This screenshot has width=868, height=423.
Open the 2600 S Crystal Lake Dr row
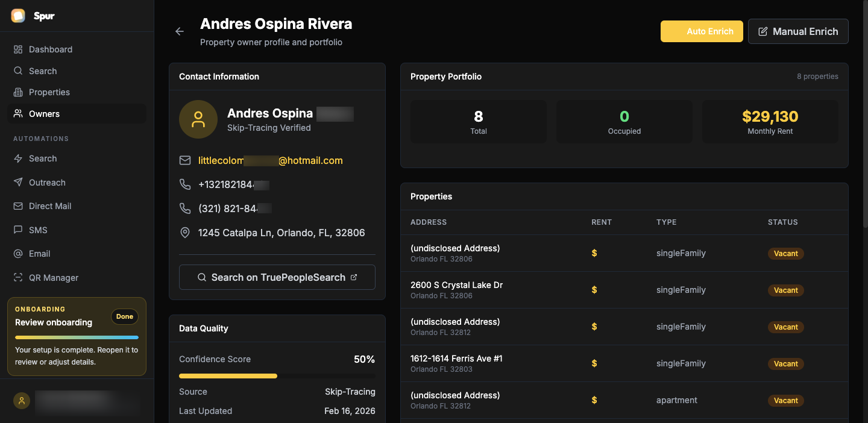(624, 290)
